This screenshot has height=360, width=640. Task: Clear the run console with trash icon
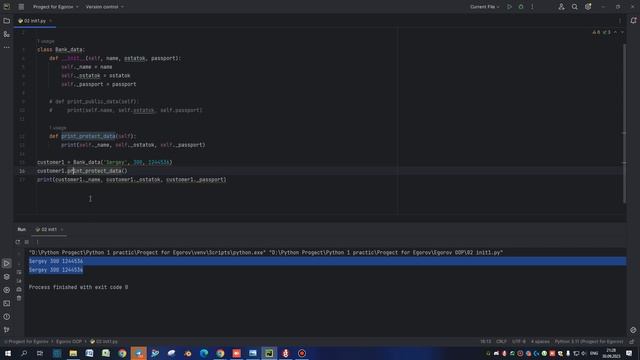(19, 298)
